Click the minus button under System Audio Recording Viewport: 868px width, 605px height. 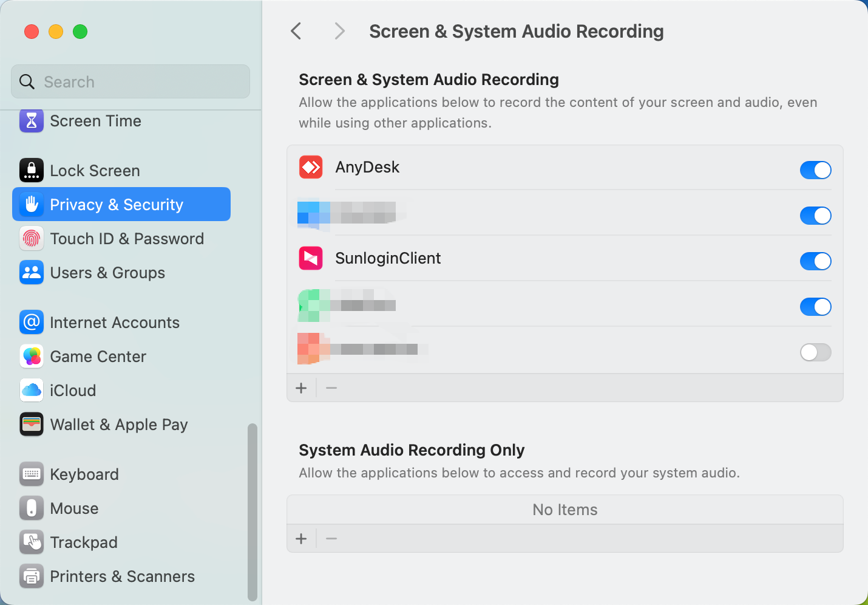[x=331, y=538]
